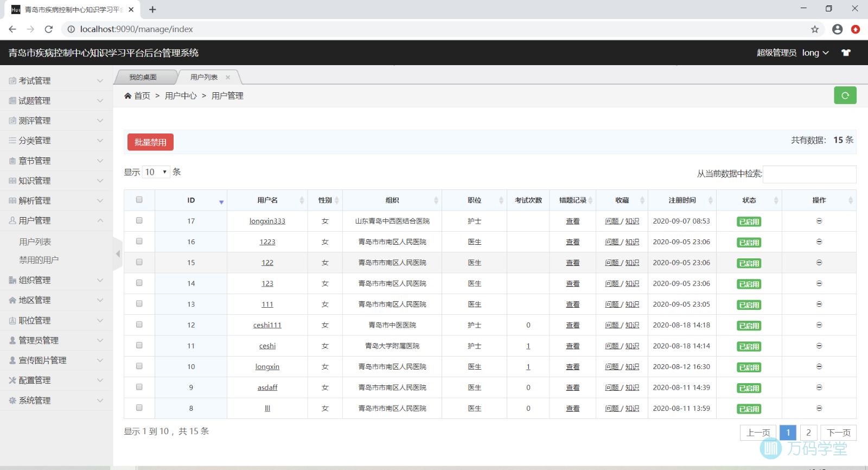The image size is (868, 470).
Task: Click the red 批量禁用 button
Action: 150,142
